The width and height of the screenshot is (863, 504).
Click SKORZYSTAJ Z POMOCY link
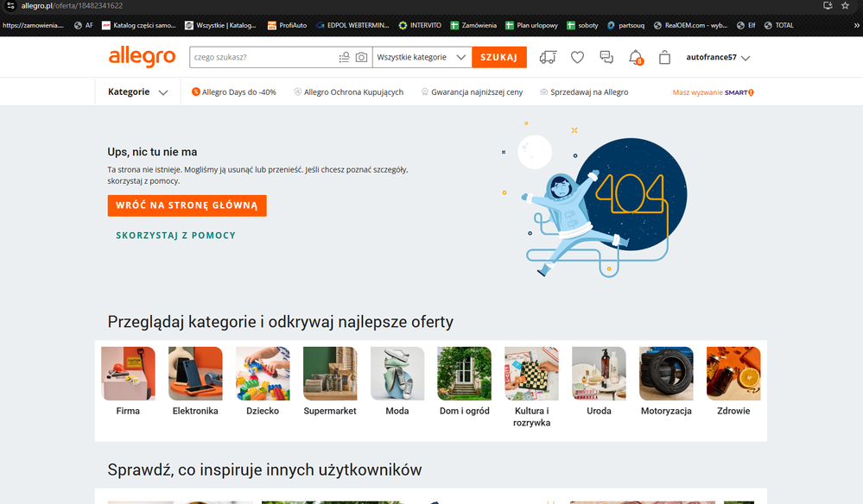[175, 236]
